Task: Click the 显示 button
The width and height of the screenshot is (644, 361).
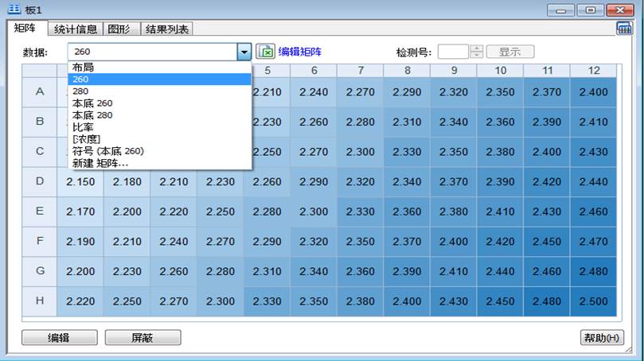Action: [x=509, y=52]
